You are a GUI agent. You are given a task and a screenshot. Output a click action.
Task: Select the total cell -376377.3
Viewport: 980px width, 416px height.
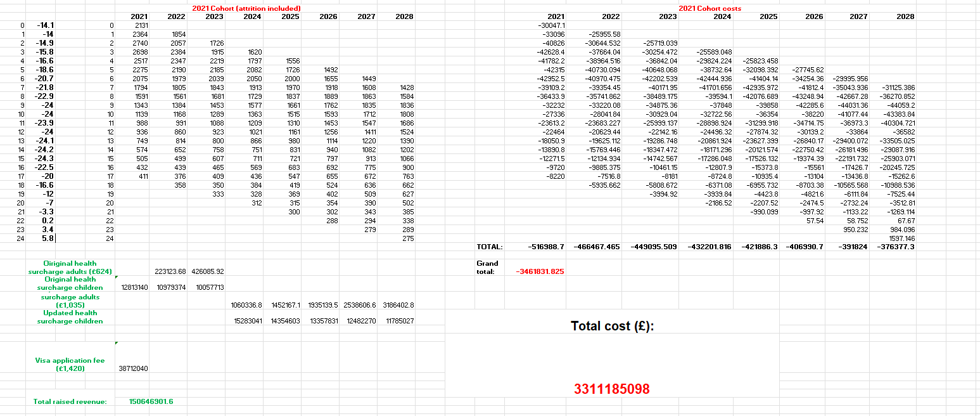pyautogui.click(x=896, y=247)
